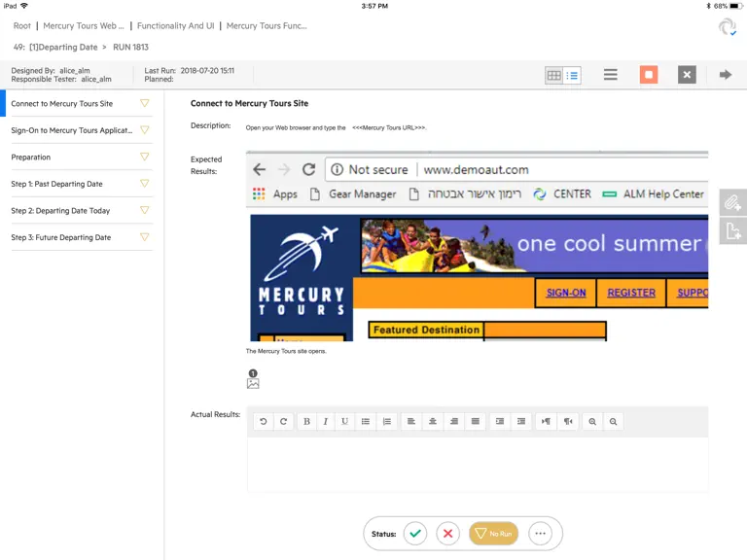This screenshot has width=747, height=560.
Task: Mark step status as Passed
Action: click(x=415, y=534)
